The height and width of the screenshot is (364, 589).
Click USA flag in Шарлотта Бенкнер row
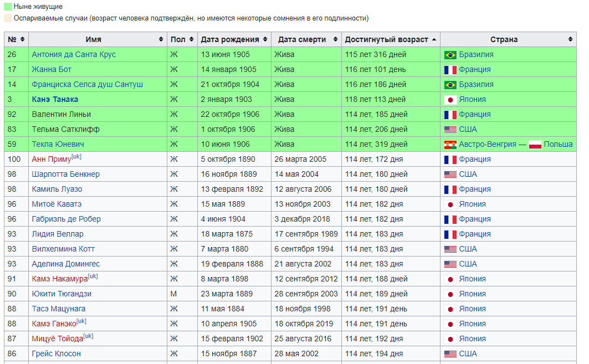coord(450,175)
